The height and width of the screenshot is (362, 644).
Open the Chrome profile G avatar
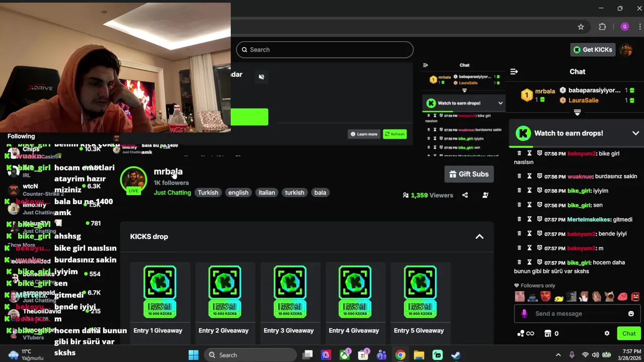pos(625,27)
